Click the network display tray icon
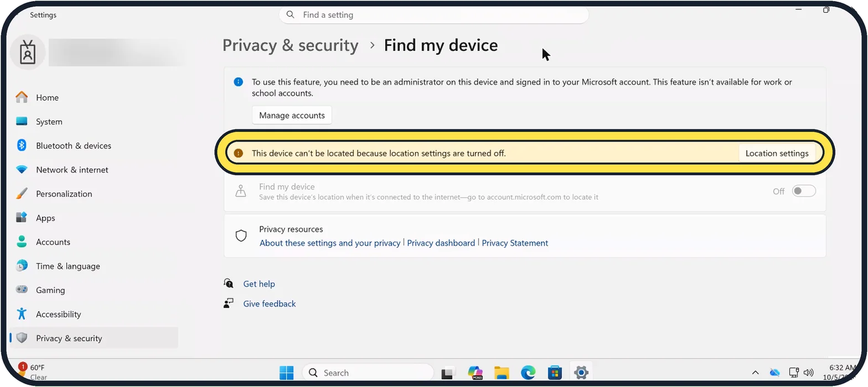Screen dimensions: 868x387 (794, 372)
